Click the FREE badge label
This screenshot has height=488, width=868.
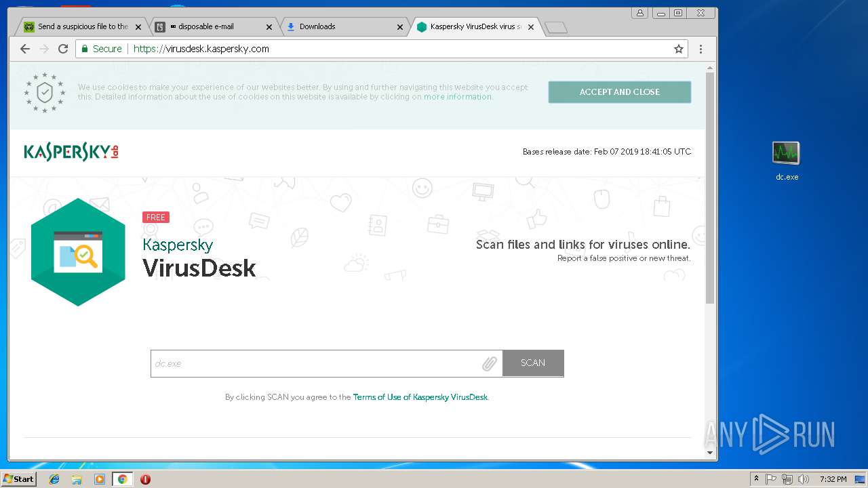pos(156,217)
